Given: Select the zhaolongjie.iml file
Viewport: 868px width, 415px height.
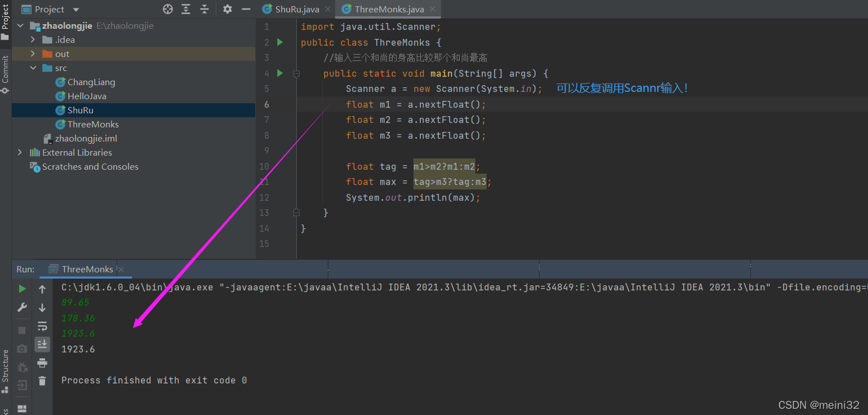Looking at the screenshot, I should tap(86, 139).
